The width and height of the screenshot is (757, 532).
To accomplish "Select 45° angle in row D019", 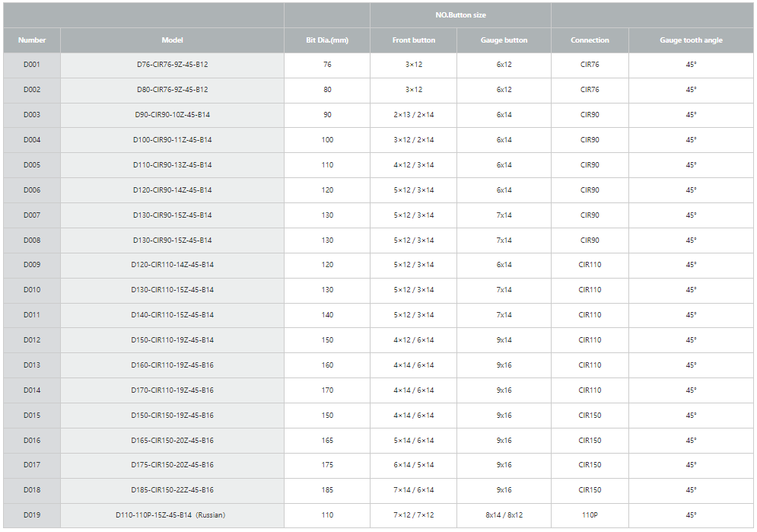I will pyautogui.click(x=692, y=515).
